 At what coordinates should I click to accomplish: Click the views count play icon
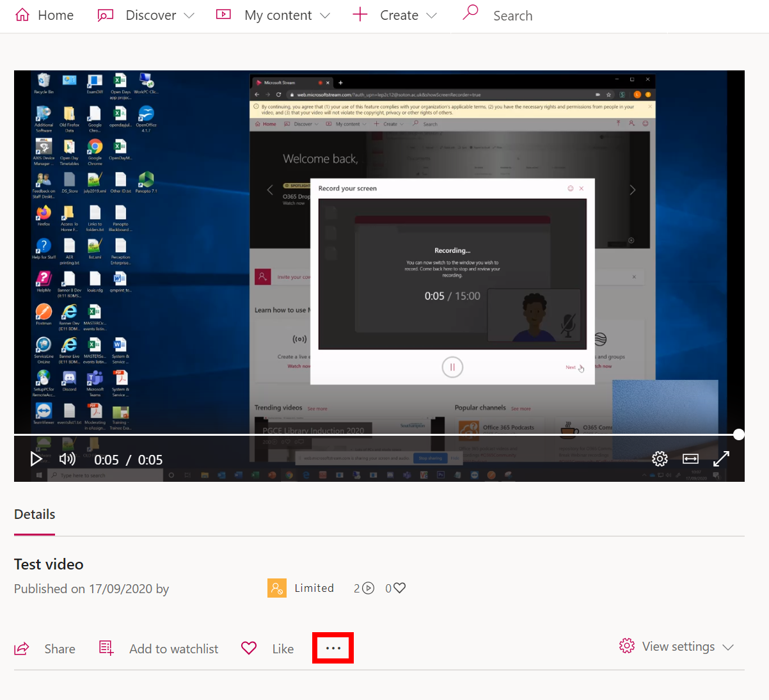click(x=368, y=588)
